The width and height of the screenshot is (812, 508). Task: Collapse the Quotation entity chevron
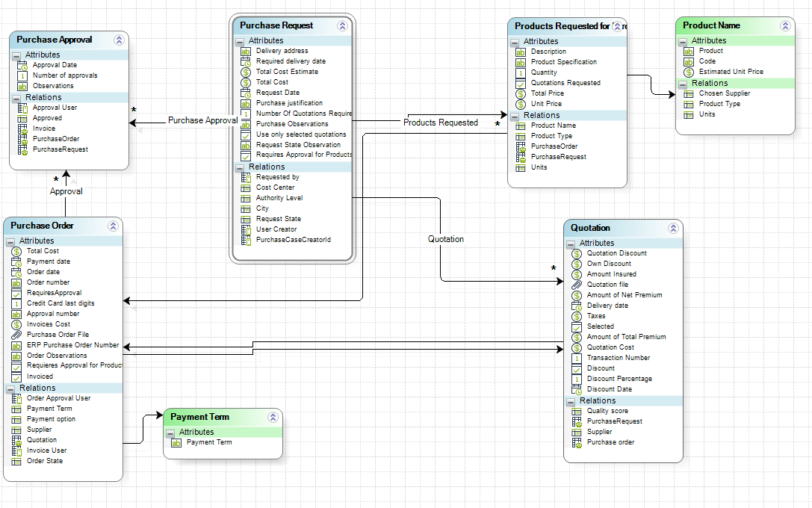click(673, 229)
